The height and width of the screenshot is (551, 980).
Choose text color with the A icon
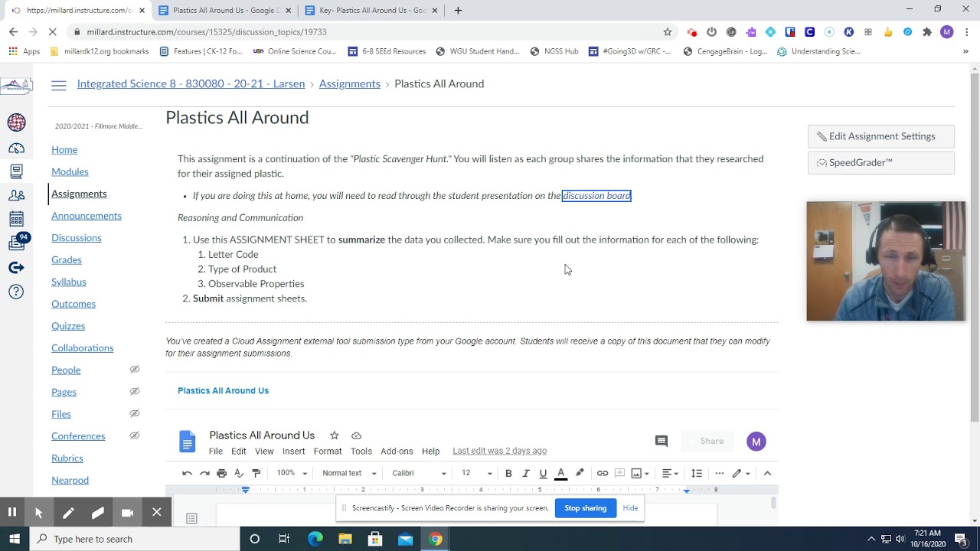[560, 473]
